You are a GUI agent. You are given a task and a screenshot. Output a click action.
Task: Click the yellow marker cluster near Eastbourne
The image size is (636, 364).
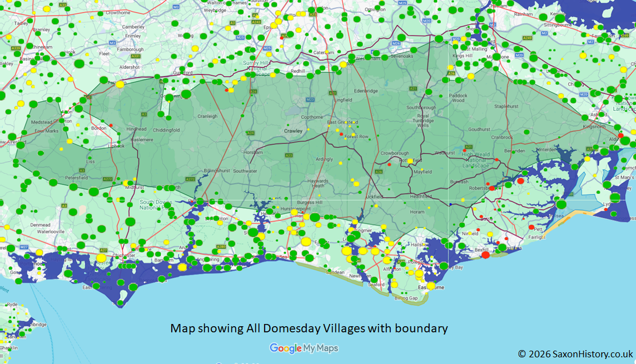coord(431,286)
